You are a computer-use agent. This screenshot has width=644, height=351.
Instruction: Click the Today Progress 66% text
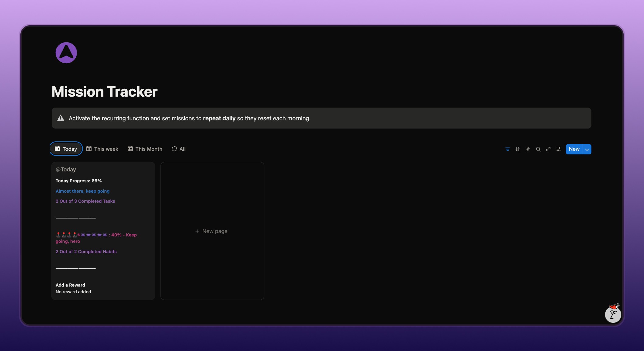[78, 181]
